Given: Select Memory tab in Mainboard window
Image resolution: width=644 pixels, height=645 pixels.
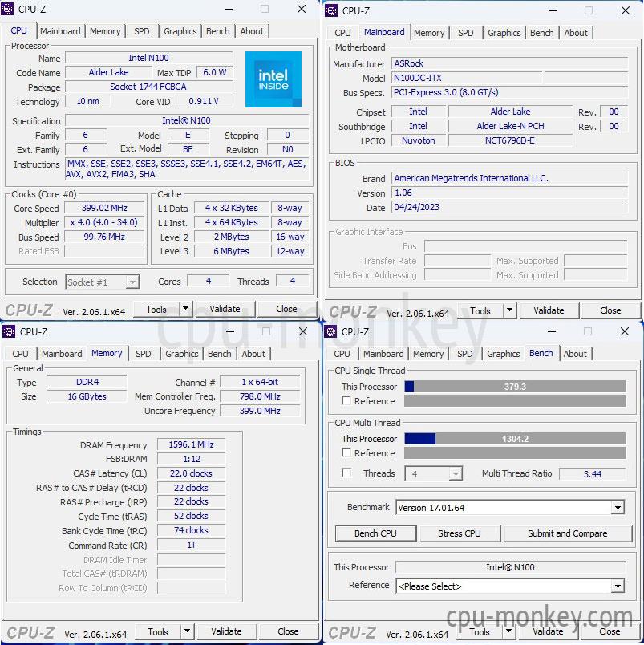Looking at the screenshot, I should point(429,33).
